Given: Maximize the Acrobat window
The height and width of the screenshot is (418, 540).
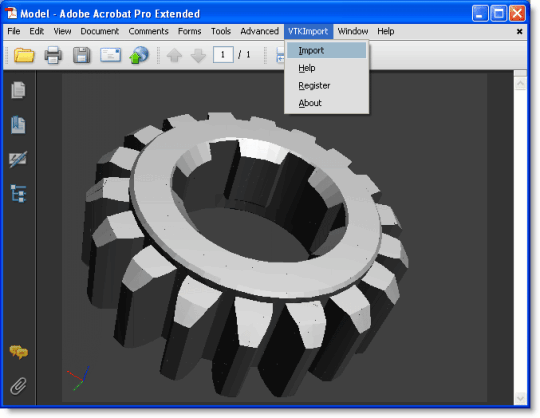Looking at the screenshot, I should click(x=498, y=14).
